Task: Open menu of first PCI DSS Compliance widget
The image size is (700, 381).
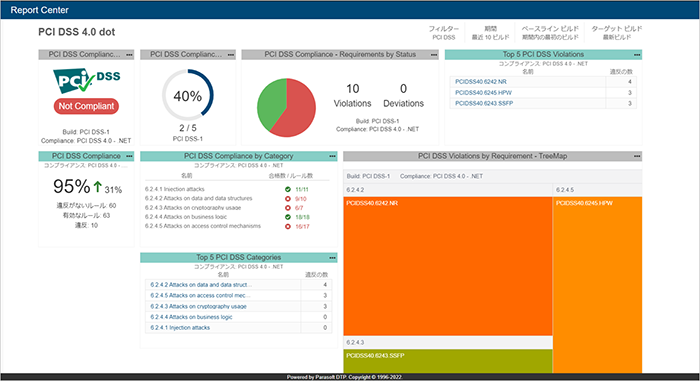Action: [129, 54]
